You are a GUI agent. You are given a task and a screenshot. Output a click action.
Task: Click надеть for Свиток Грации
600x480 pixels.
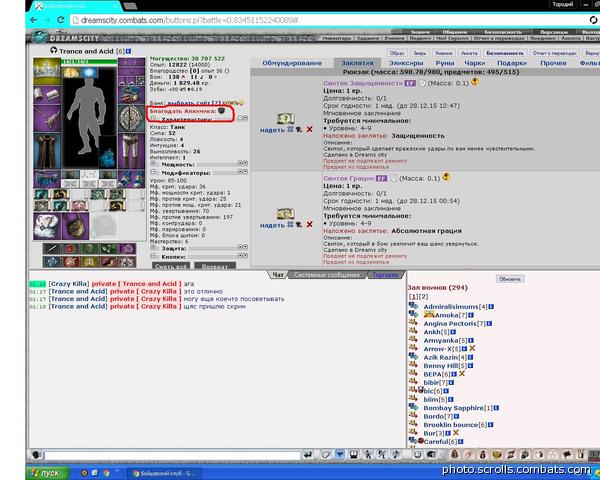272,225
